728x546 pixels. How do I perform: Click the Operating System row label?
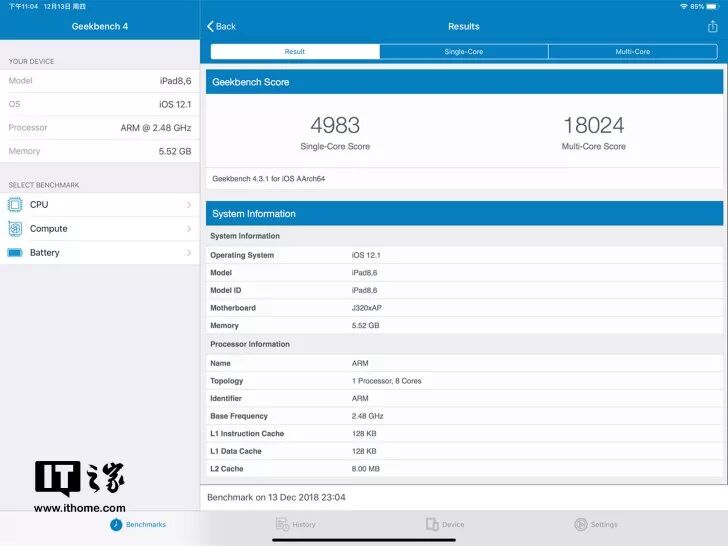tap(242, 255)
